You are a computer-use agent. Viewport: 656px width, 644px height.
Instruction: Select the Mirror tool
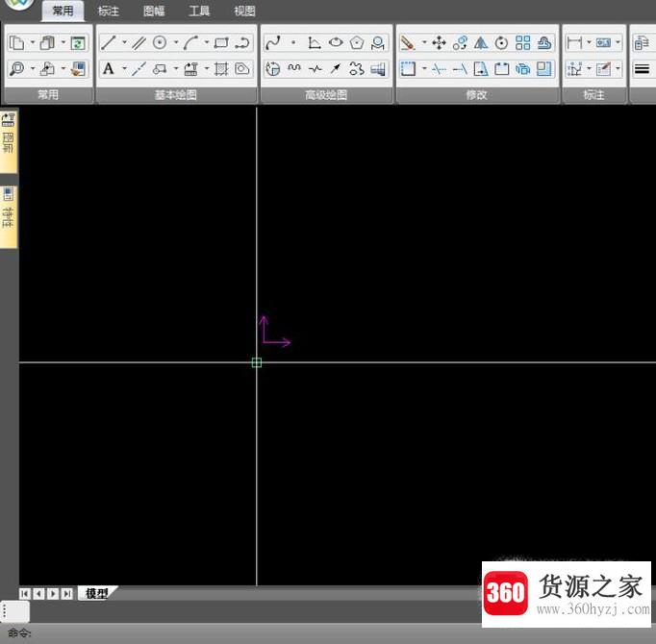coord(481,42)
